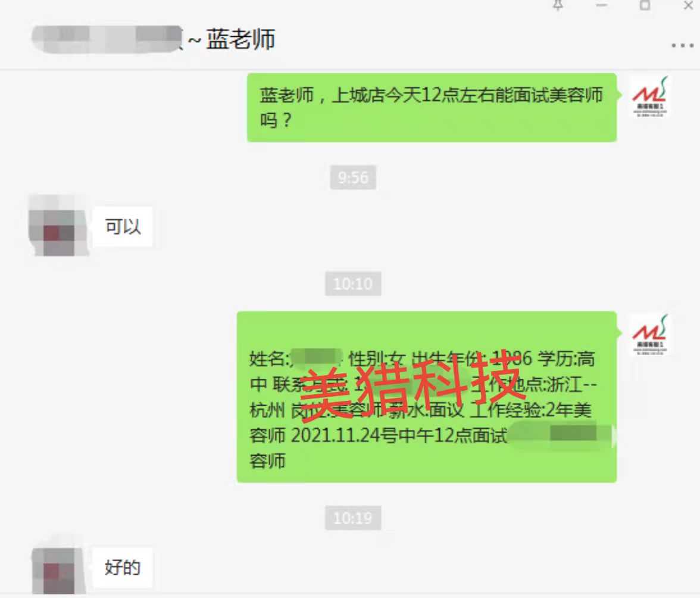700x598 pixels.
Task: Select the 可以 reply bubble
Action: point(123,226)
